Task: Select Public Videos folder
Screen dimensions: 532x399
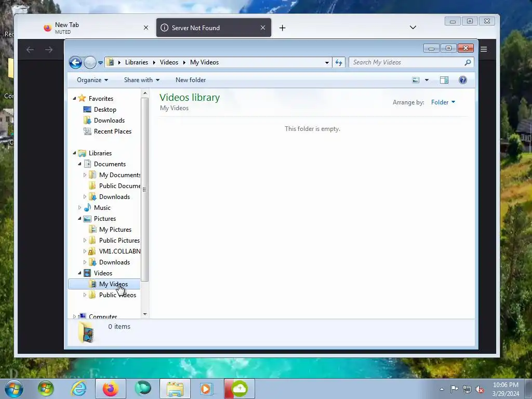Action: 117,295
